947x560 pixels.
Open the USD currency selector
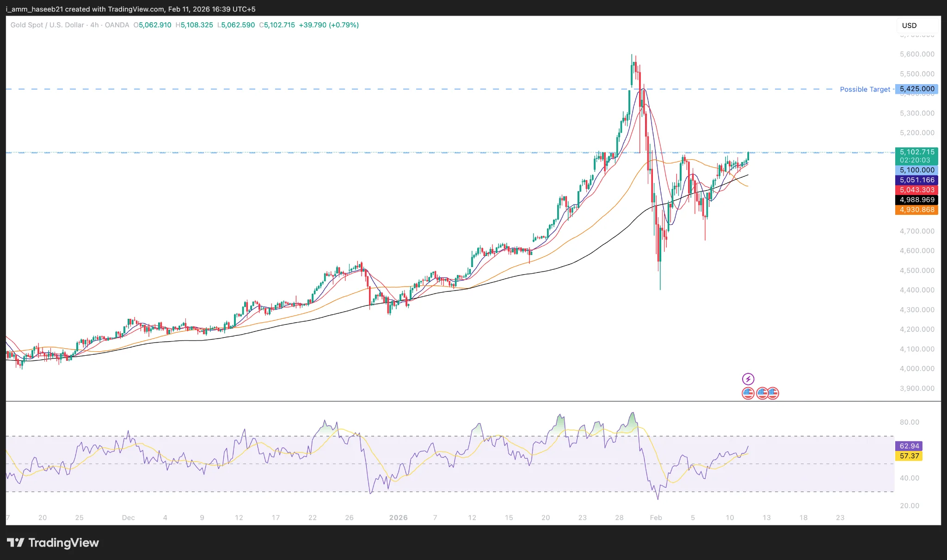(x=909, y=25)
